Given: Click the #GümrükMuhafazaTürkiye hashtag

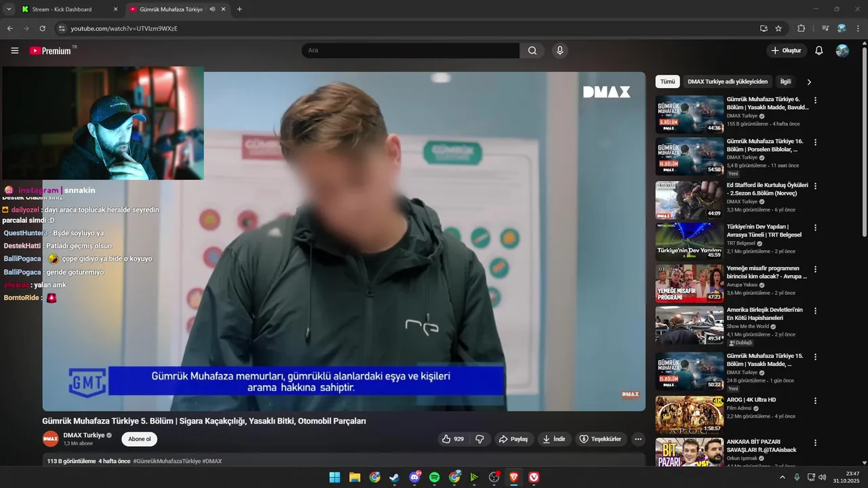Looking at the screenshot, I should pyautogui.click(x=167, y=462).
